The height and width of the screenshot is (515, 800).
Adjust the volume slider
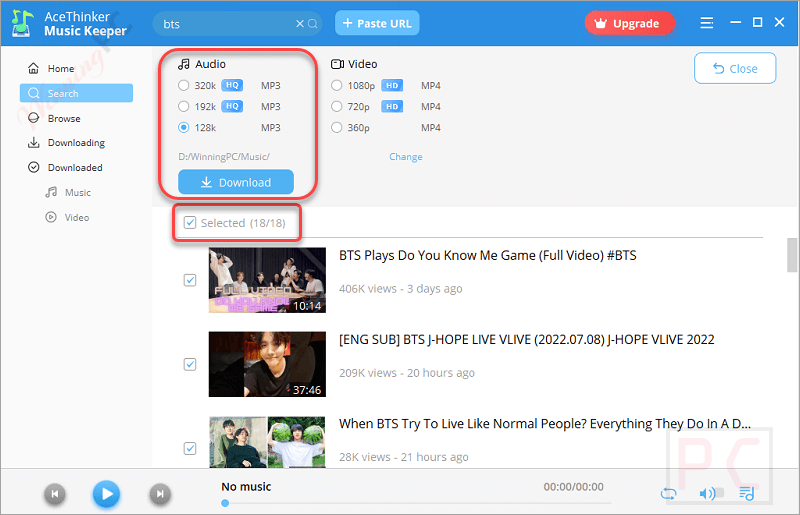coord(719,493)
